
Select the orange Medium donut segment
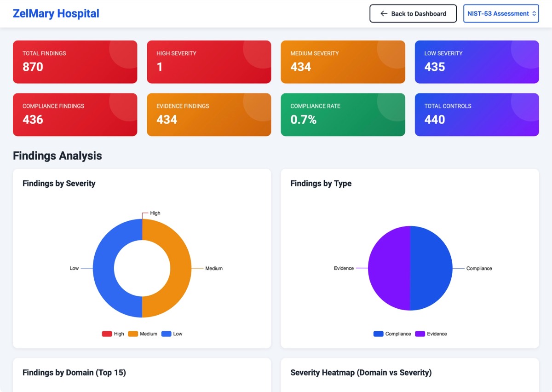180,268
